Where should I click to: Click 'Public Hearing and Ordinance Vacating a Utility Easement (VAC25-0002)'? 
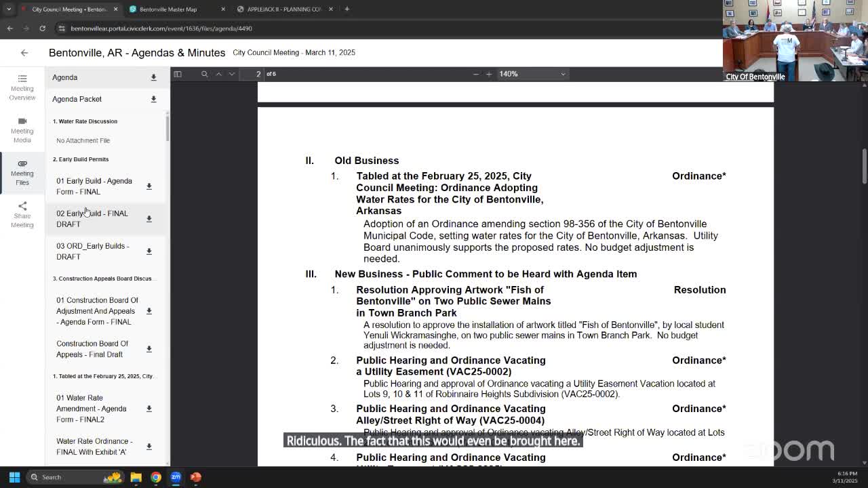451,366
